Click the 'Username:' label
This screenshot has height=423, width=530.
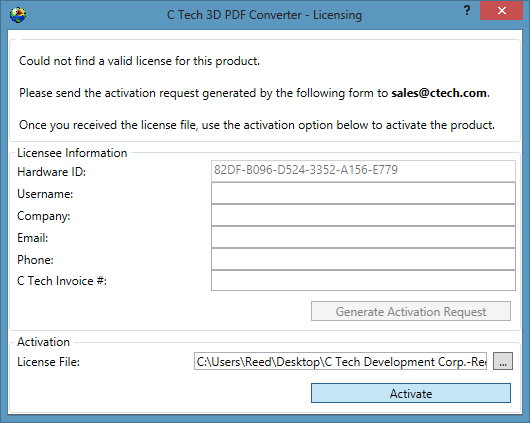point(45,194)
